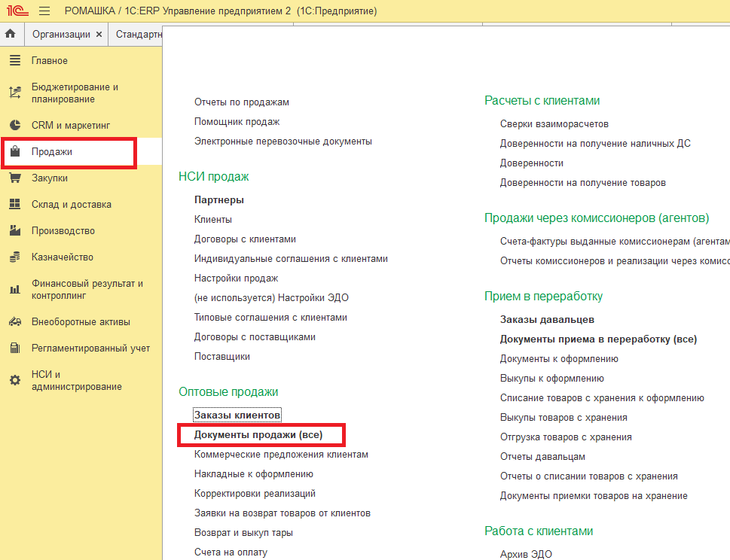
Task: Click the Регламентированный учет calculator icon
Action: 15,348
